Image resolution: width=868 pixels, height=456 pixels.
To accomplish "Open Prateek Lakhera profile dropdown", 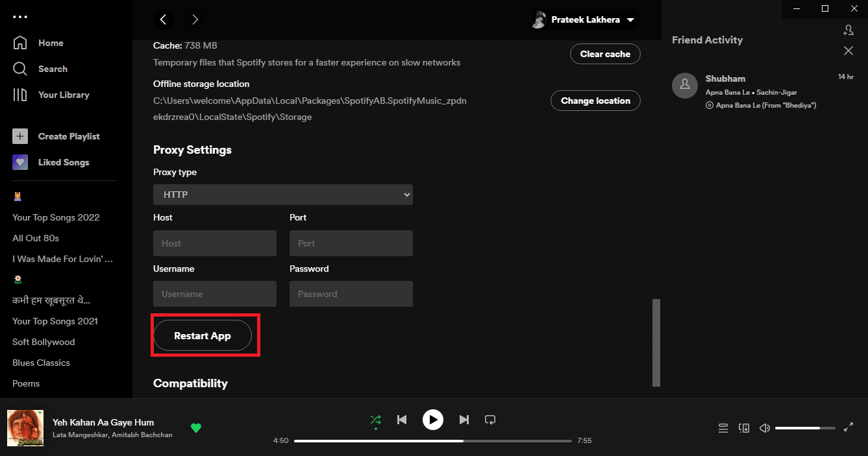I will 584,19.
